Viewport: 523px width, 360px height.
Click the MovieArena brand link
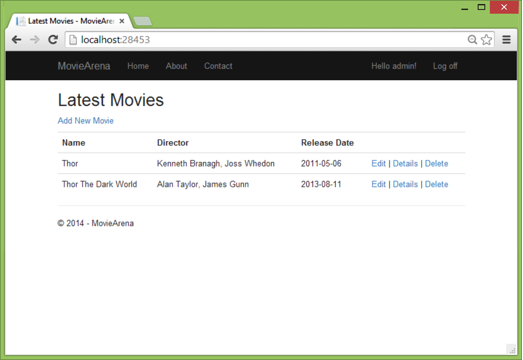pos(84,66)
